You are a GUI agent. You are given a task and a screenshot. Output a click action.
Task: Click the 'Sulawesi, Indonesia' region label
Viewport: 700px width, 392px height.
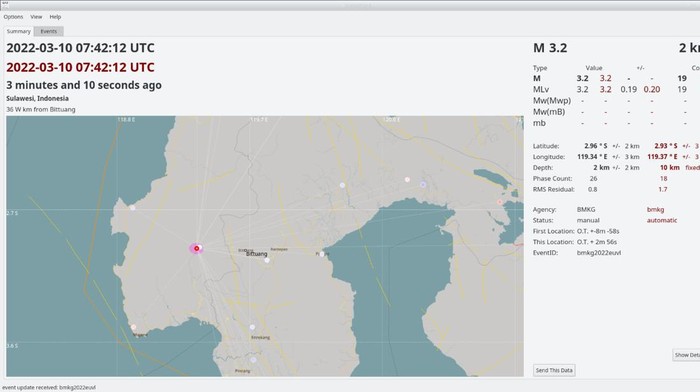[x=38, y=99]
